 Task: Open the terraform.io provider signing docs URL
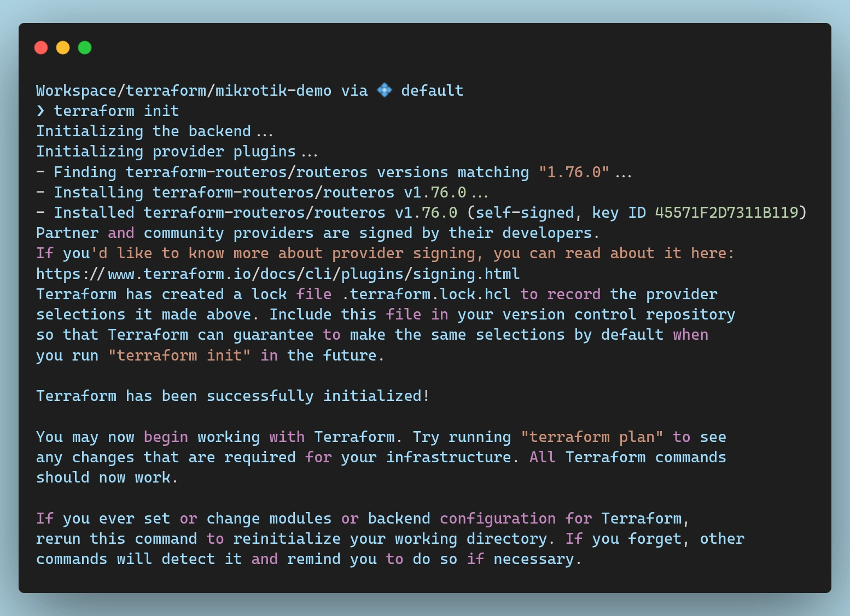(278, 274)
